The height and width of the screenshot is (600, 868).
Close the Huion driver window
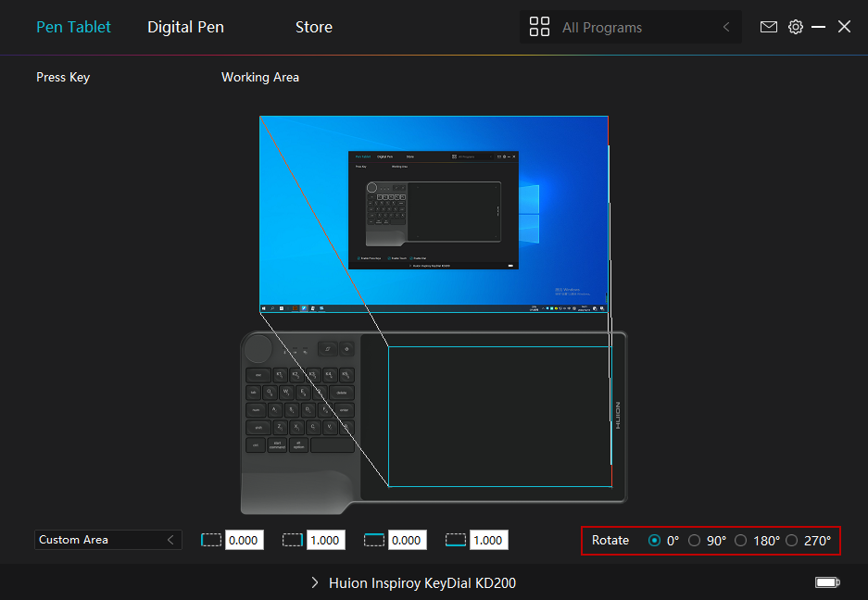pyautogui.click(x=844, y=27)
